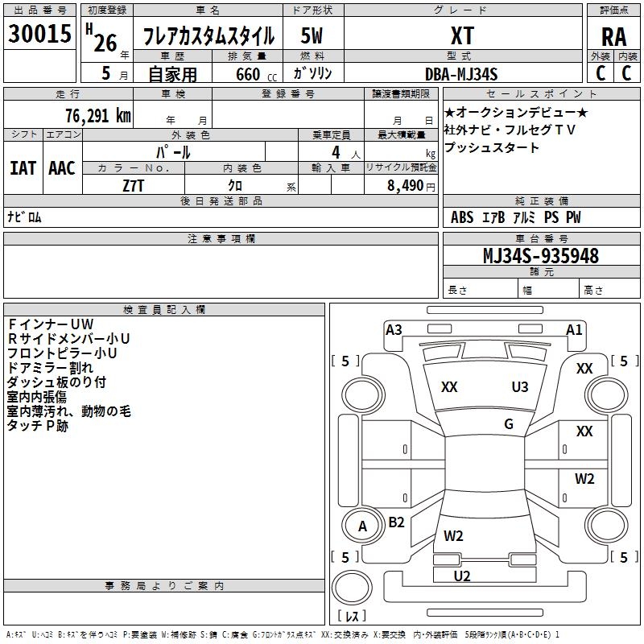Click the lot number 30015

39,33
